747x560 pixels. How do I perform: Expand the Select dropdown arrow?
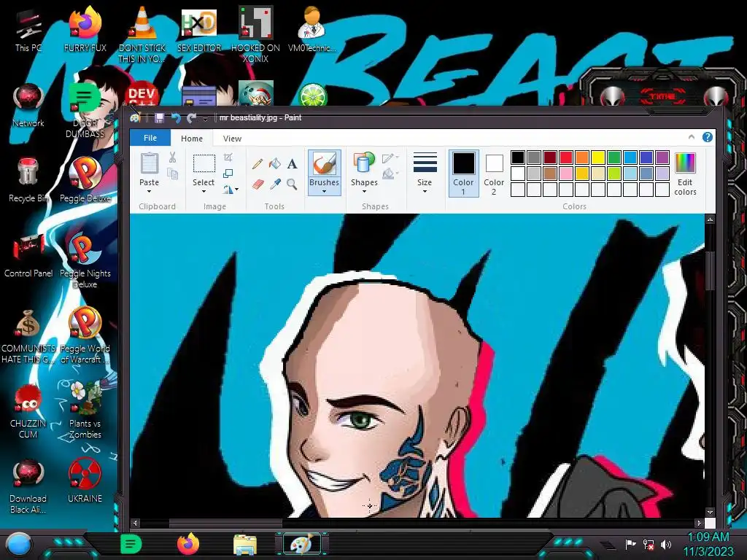(x=204, y=192)
